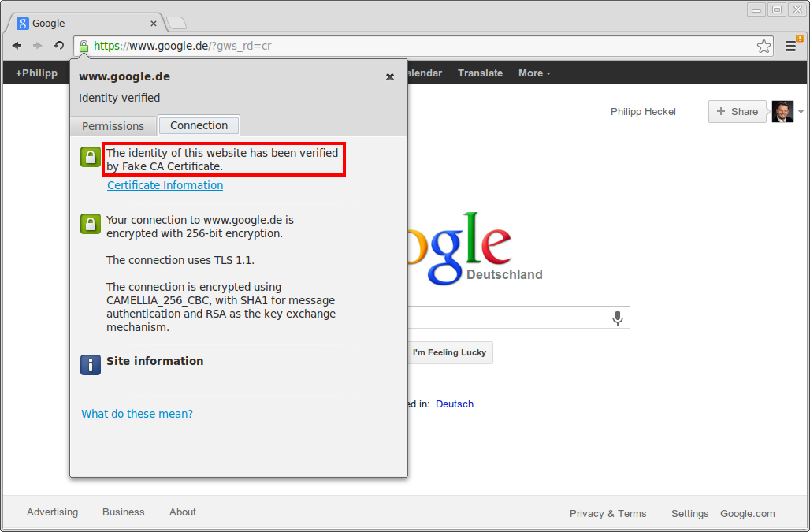Open the Business footer link

click(124, 512)
